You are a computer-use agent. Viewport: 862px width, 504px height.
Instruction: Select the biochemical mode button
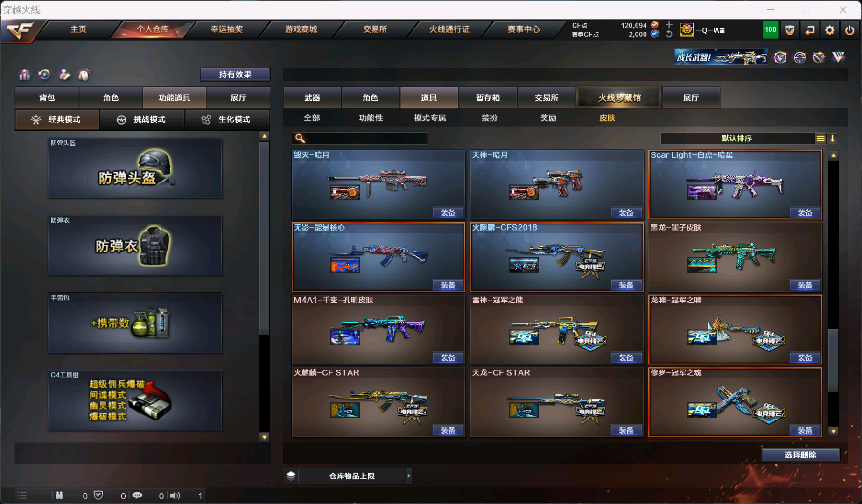(x=228, y=119)
